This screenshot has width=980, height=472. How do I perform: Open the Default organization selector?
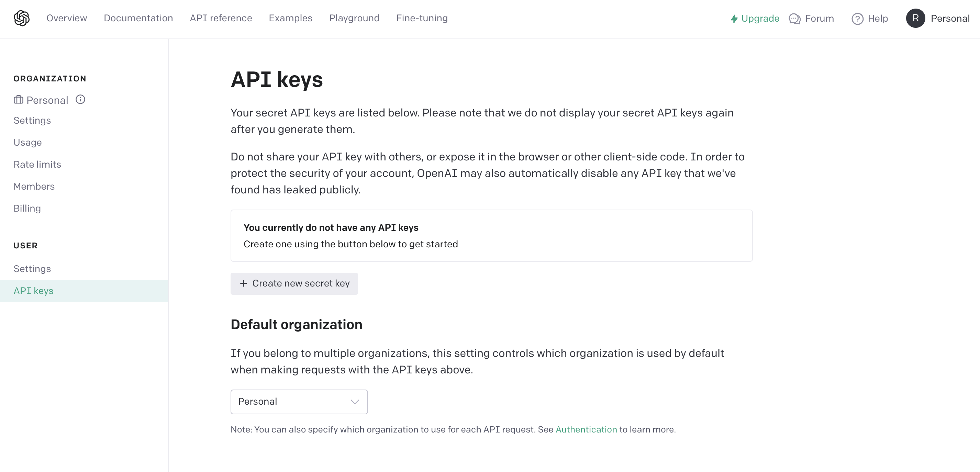(x=299, y=401)
